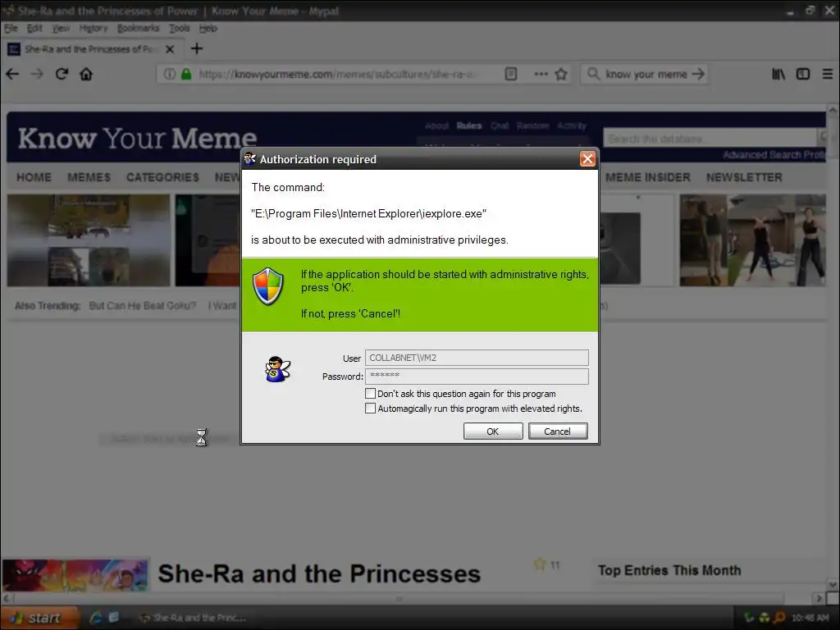This screenshot has height=630, width=840.
Task: Click the second quick launch icon
Action: [x=113, y=618]
